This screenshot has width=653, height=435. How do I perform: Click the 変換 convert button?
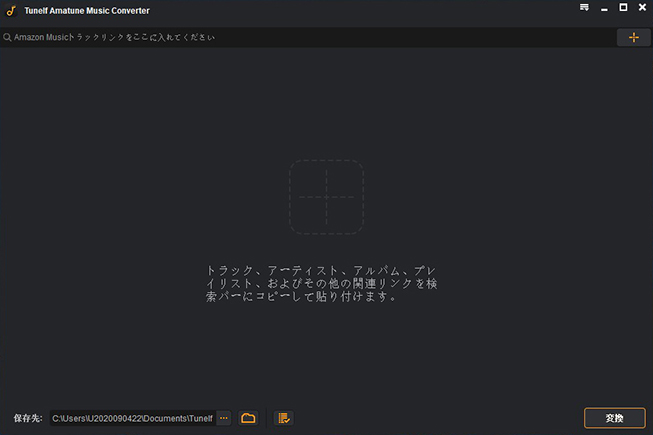coord(615,418)
